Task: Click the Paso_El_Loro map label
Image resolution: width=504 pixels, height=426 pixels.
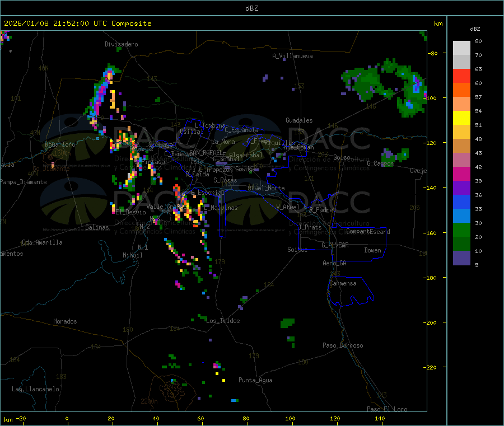Action: tap(387, 409)
